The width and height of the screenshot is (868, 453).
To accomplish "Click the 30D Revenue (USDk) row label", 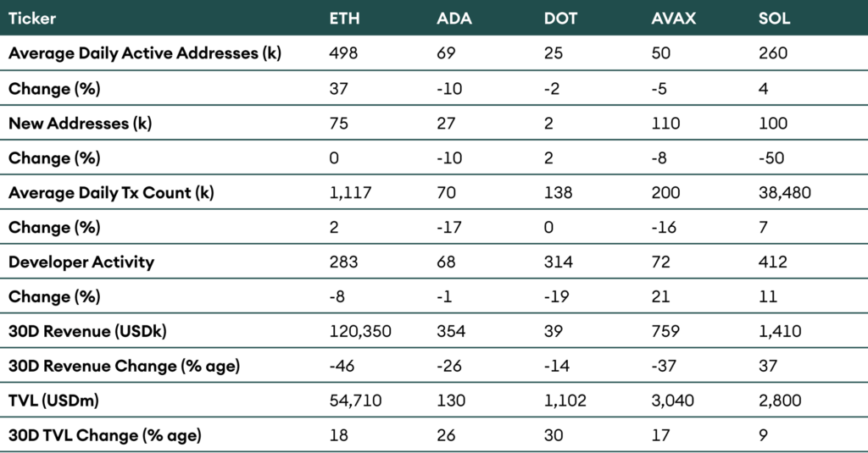I will pyautogui.click(x=87, y=331).
